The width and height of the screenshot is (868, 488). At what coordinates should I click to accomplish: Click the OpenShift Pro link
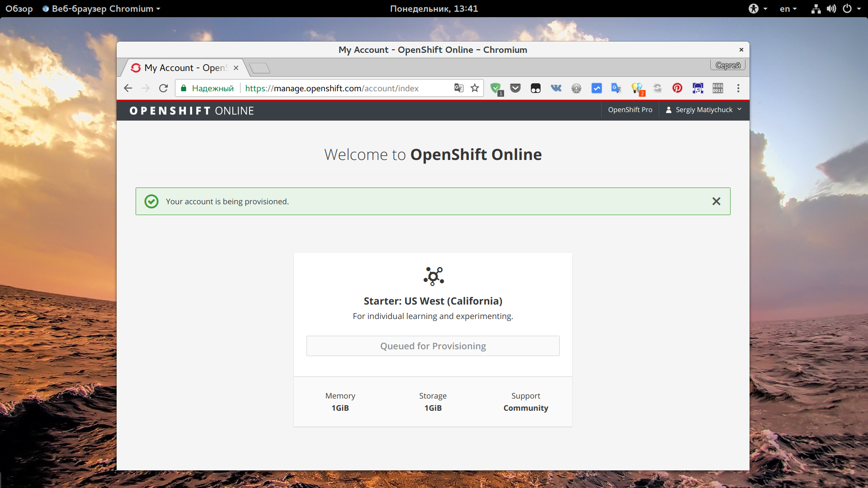pos(630,110)
